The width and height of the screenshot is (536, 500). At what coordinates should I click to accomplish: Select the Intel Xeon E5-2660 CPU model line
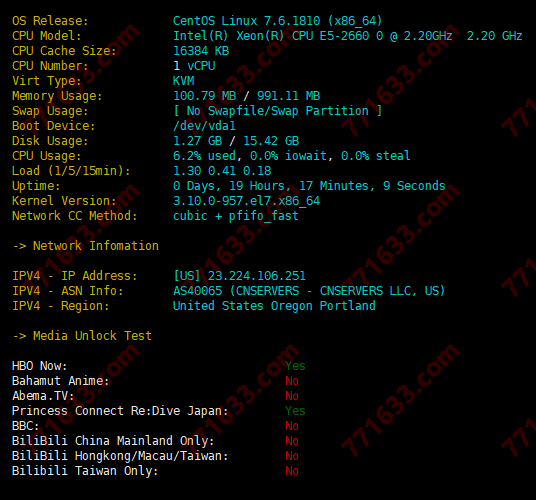[348, 36]
